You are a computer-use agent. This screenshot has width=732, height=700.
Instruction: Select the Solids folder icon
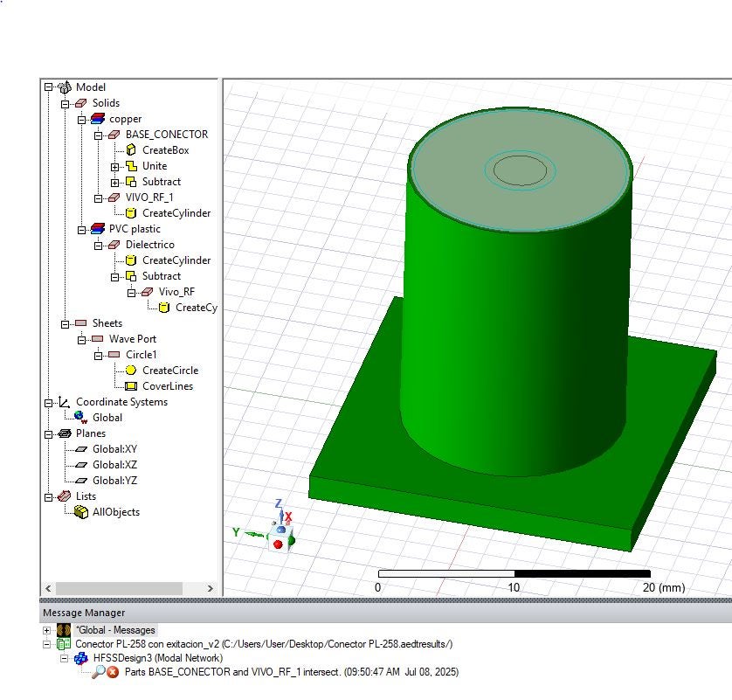point(80,103)
